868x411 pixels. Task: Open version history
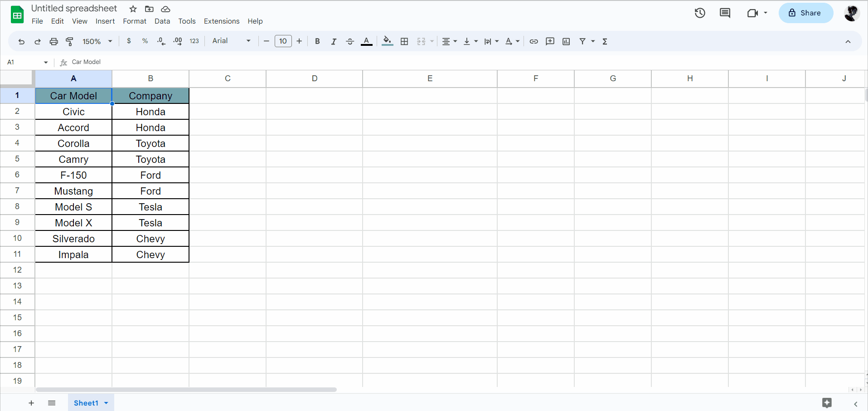tap(700, 13)
